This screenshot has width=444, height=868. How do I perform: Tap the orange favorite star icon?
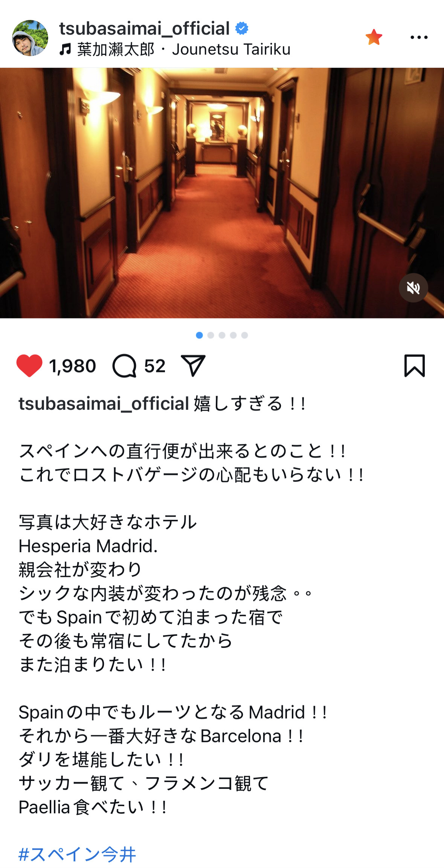coord(374,37)
